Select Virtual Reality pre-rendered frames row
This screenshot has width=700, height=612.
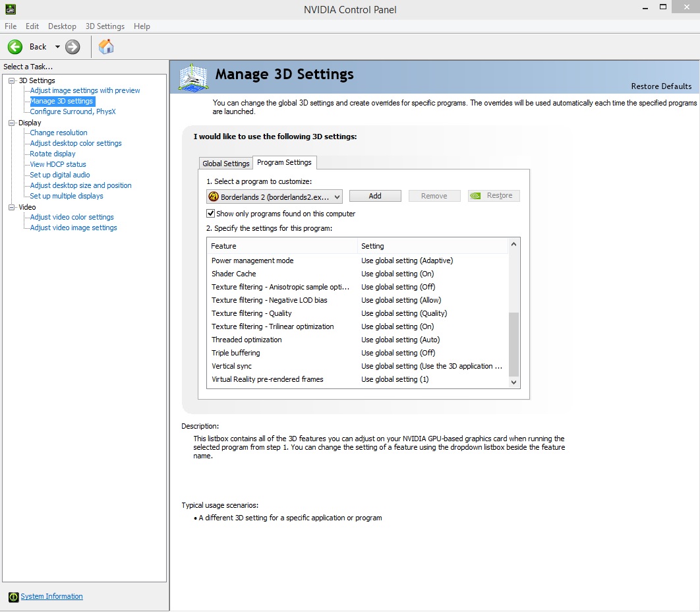[358, 379]
